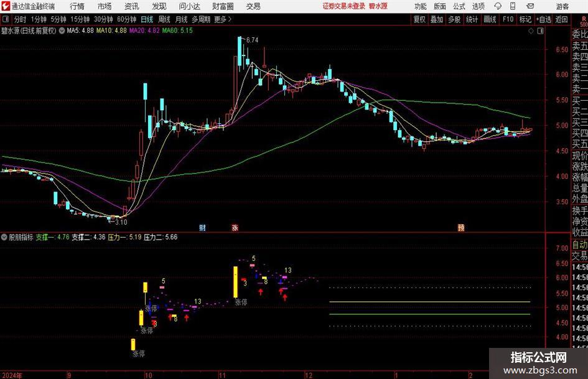The width and height of the screenshot is (588, 379).
Task: Click the 压力二: 5.66 value
Action: [161, 237]
